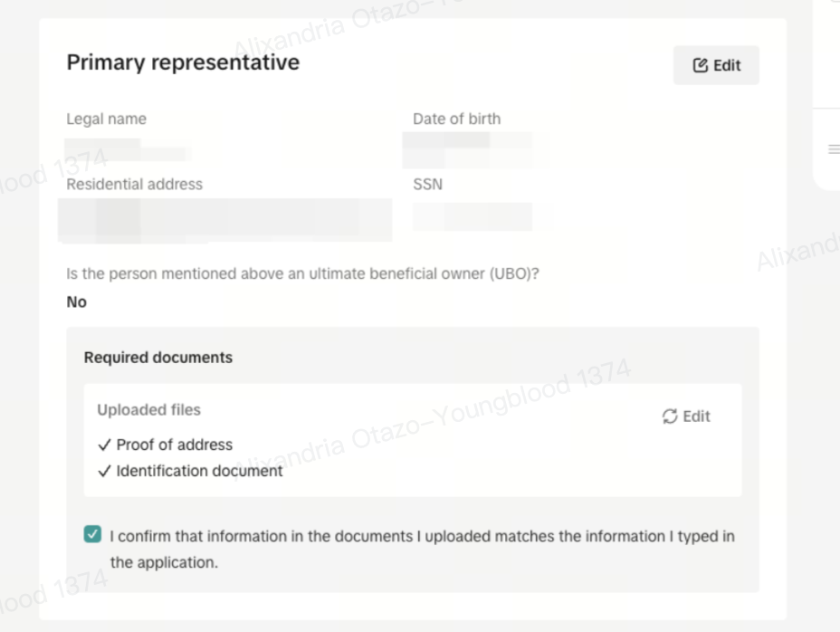
Task: Click the three-line icon at the right edge
Action: pos(834,149)
